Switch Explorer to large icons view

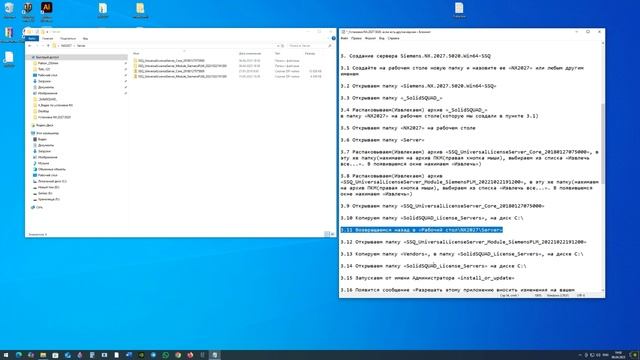click(332, 234)
